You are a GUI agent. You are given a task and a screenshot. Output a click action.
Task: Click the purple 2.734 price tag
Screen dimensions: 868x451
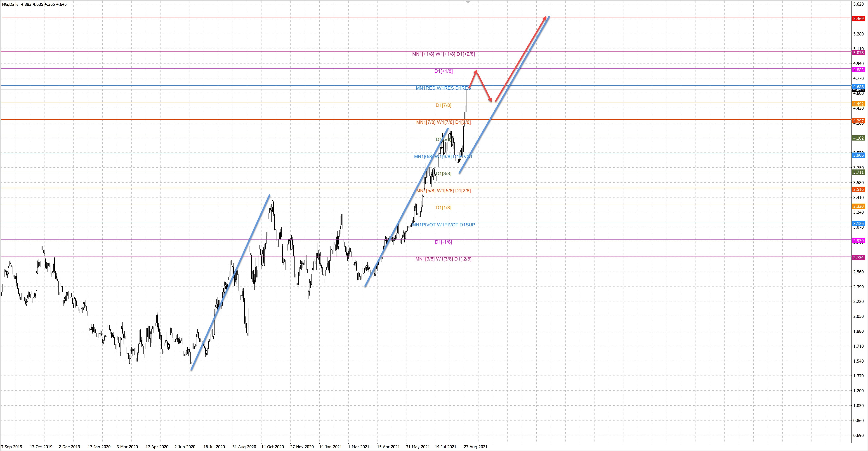coord(858,258)
